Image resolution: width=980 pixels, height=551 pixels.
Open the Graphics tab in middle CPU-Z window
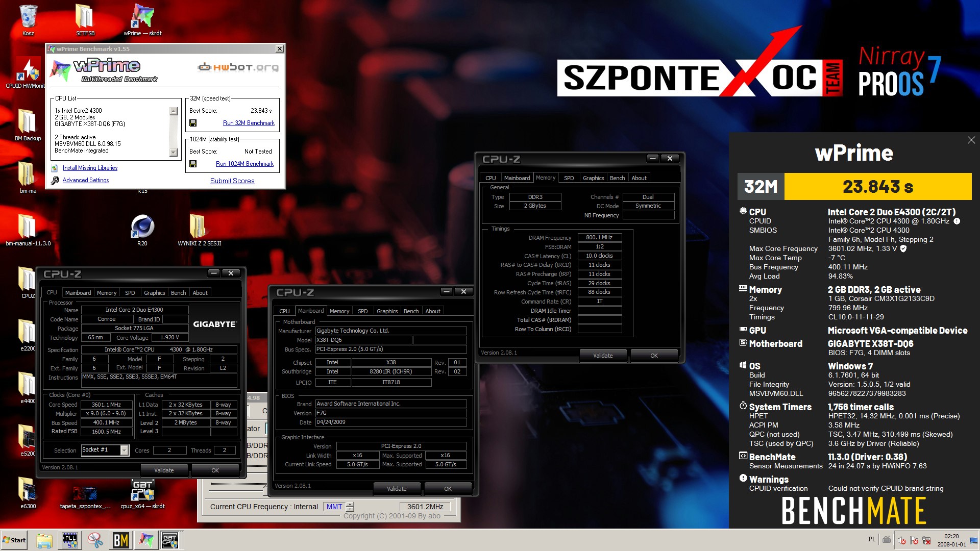pyautogui.click(x=387, y=311)
